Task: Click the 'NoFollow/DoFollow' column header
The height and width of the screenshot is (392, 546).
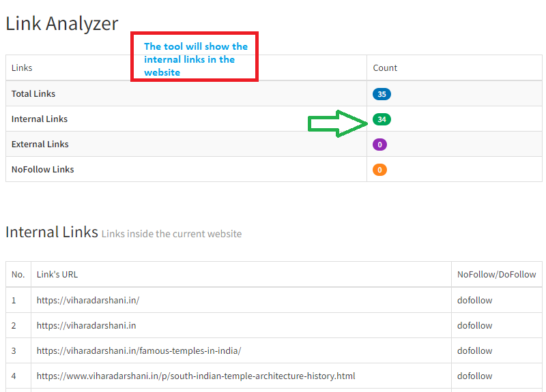Action: click(x=497, y=275)
